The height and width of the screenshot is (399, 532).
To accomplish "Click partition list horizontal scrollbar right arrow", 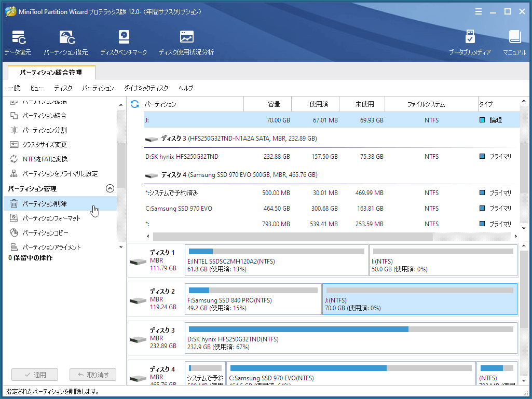I will tap(516, 236).
